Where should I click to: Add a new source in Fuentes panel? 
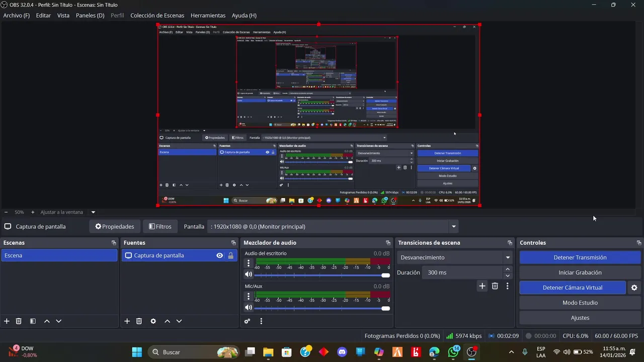pos(127,321)
